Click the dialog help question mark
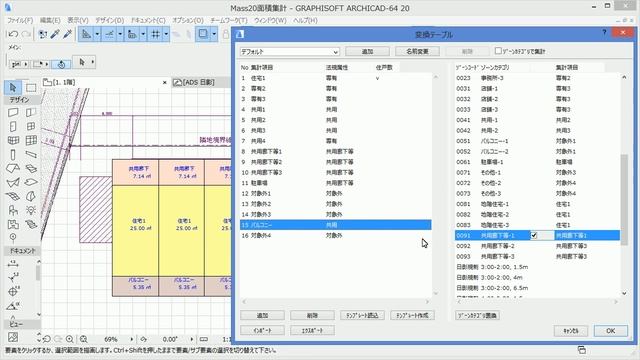The width and height of the screenshot is (640, 360). (x=604, y=33)
